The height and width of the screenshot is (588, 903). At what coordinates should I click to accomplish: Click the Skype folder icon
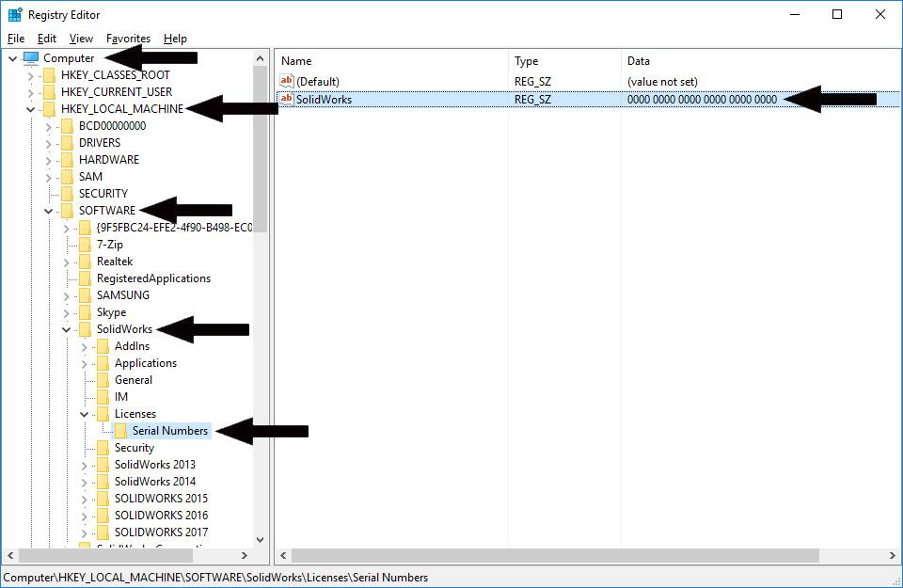click(x=86, y=312)
